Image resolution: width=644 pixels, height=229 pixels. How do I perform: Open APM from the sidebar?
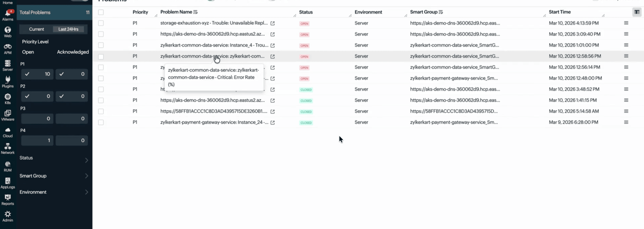click(8, 49)
